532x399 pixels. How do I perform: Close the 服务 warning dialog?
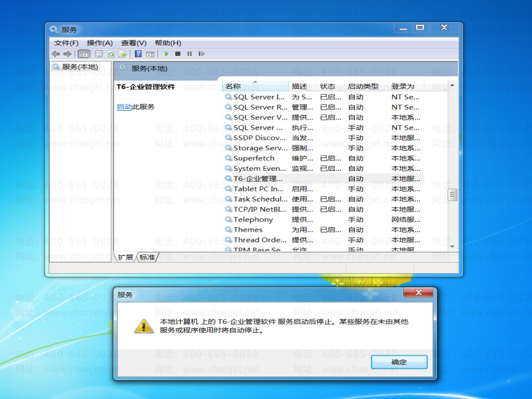(418, 292)
